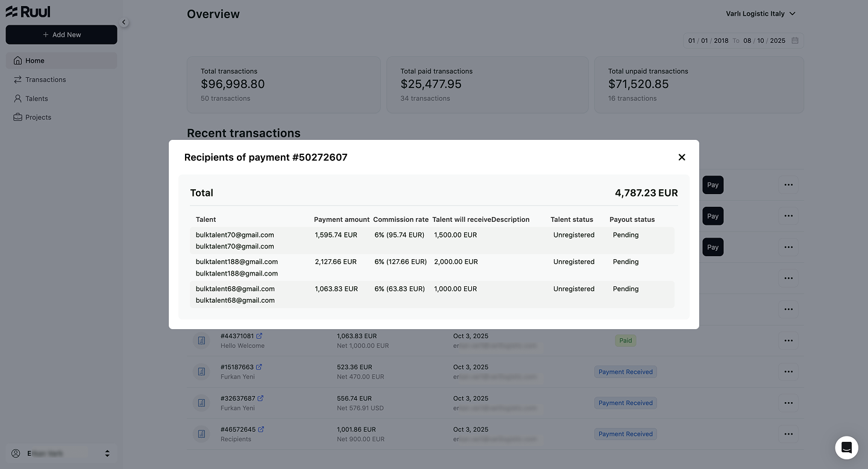Open external link icon for #32637687
This screenshot has width=868, height=469.
coord(260,398)
